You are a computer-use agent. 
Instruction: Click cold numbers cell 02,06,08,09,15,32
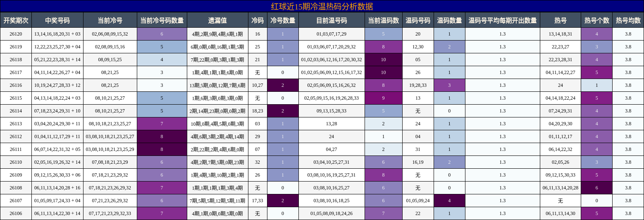(x=110, y=34)
